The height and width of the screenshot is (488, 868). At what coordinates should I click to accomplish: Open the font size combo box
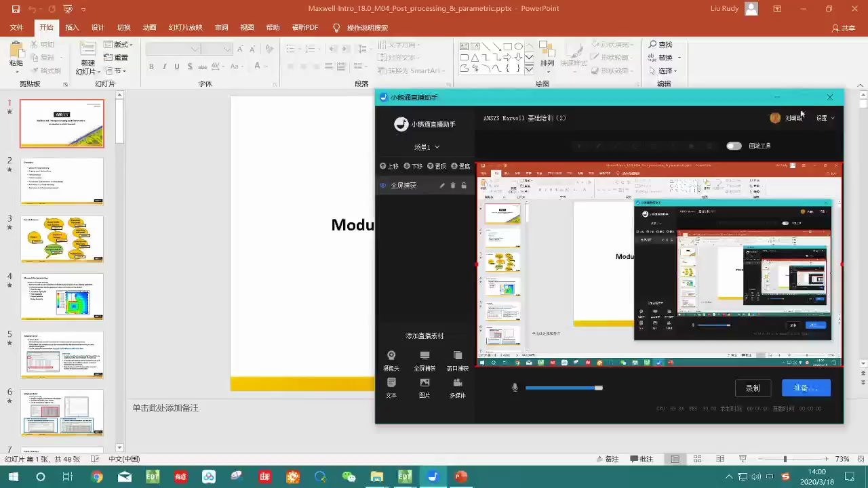217,49
